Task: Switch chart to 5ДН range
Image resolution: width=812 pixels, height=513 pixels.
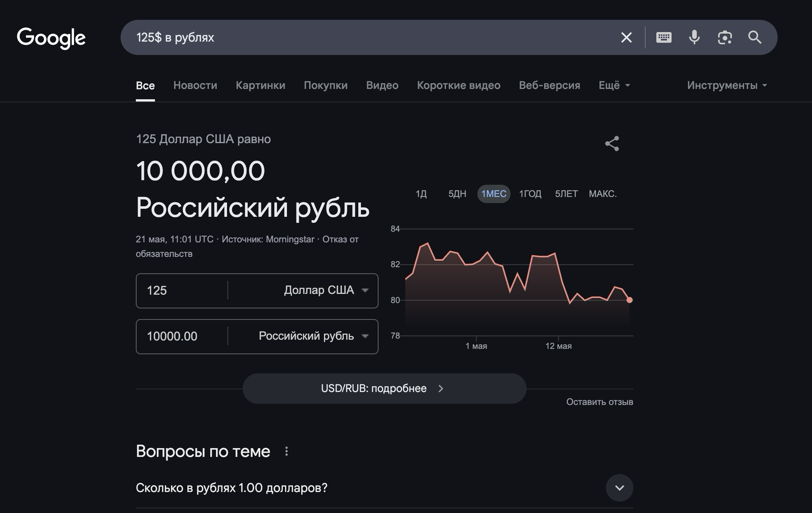Action: (457, 194)
